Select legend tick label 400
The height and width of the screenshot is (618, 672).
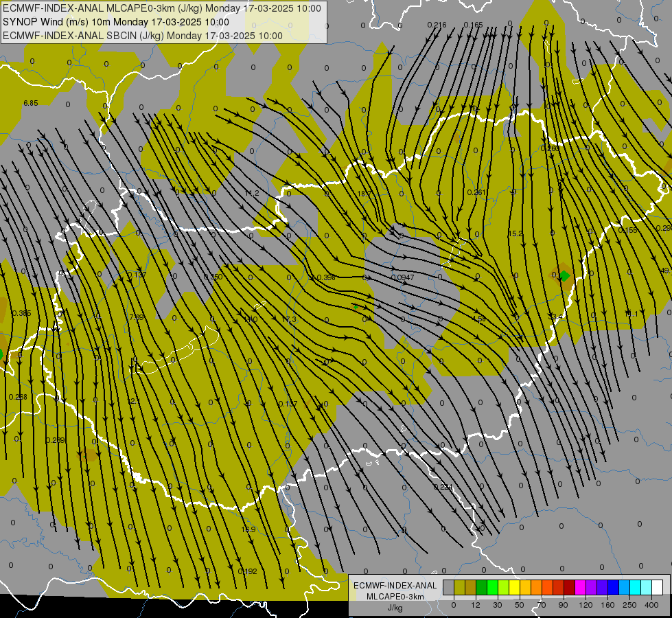coord(651,605)
